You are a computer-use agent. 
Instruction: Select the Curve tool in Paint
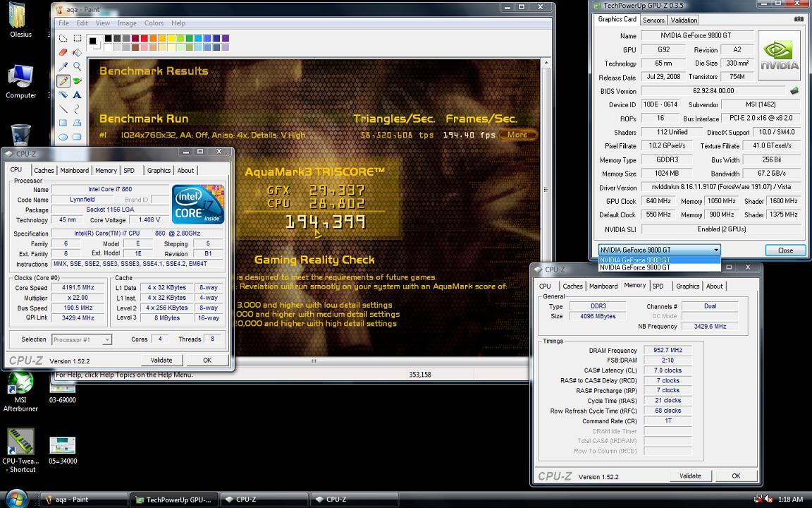click(77, 109)
